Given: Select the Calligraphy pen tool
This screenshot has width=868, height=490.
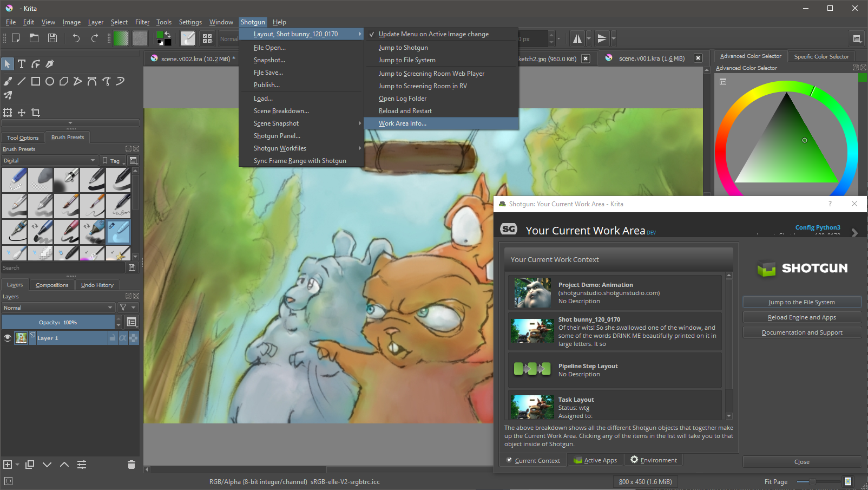Looking at the screenshot, I should point(50,64).
